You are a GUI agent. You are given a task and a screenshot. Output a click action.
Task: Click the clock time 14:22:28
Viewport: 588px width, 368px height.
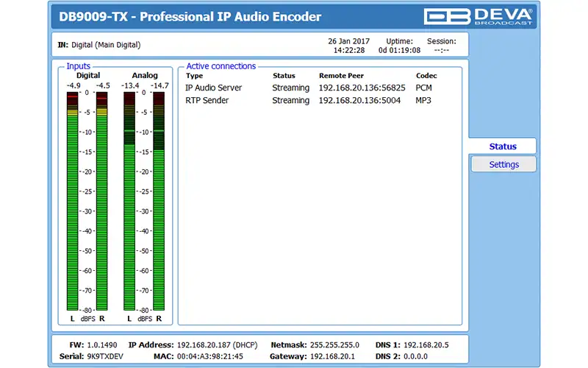click(x=349, y=50)
